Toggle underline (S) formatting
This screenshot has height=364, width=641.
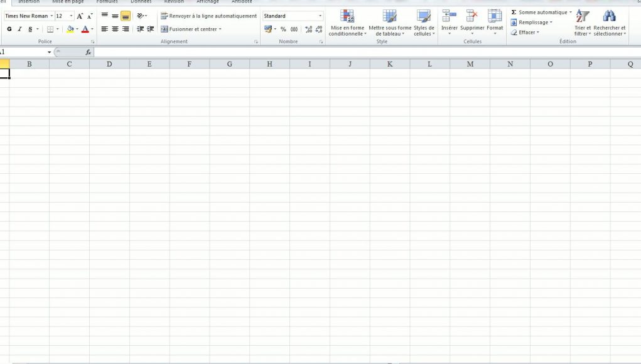(x=30, y=29)
